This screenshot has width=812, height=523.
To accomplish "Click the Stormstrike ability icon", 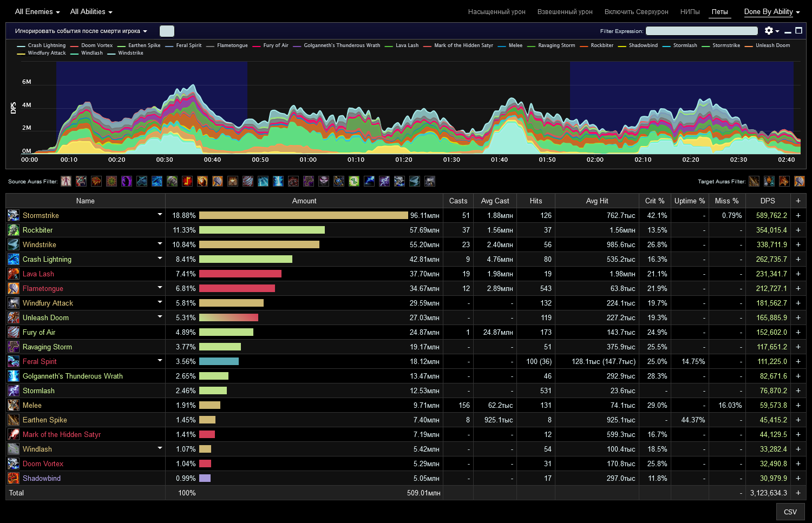I will pyautogui.click(x=13, y=215).
